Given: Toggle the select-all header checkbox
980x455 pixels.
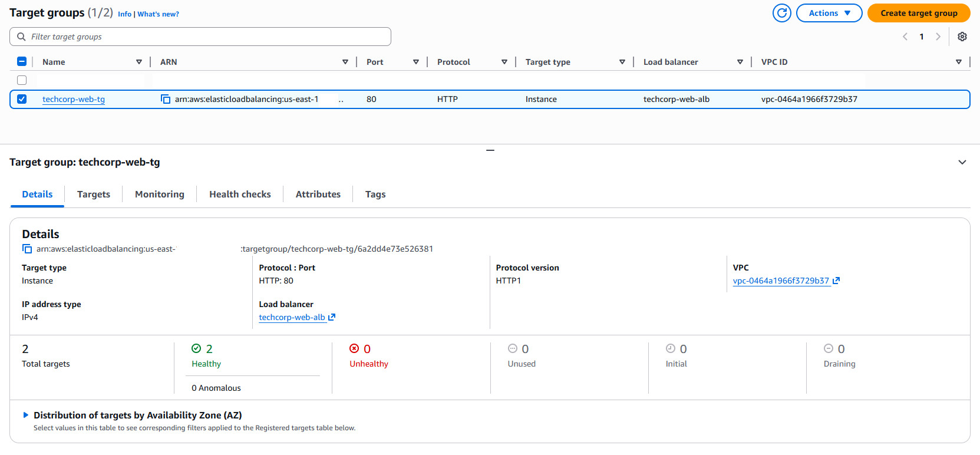Looking at the screenshot, I should 22,61.
